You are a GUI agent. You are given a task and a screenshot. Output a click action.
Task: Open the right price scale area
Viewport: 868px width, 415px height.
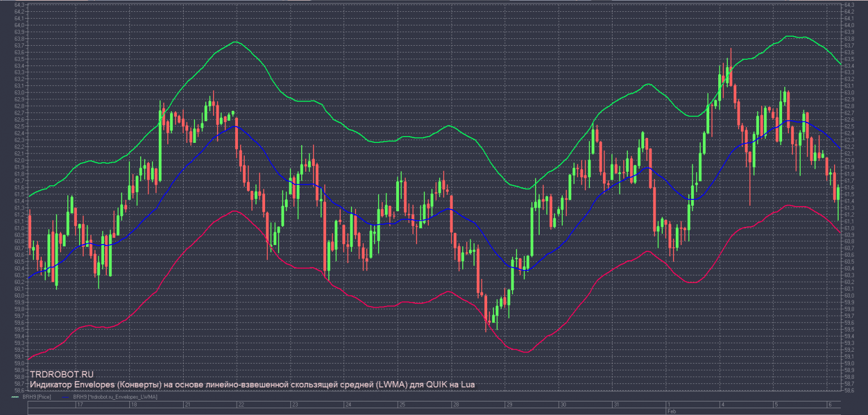click(x=853, y=198)
